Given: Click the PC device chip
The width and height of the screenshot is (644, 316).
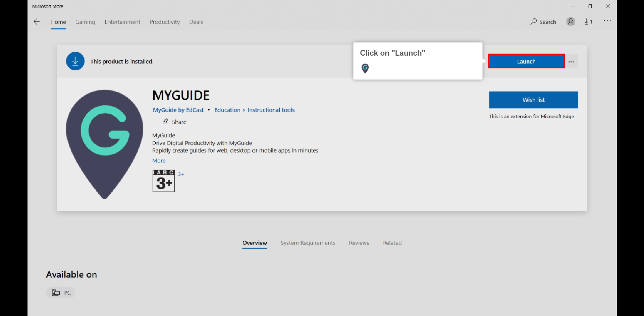Looking at the screenshot, I should pyautogui.click(x=60, y=293).
